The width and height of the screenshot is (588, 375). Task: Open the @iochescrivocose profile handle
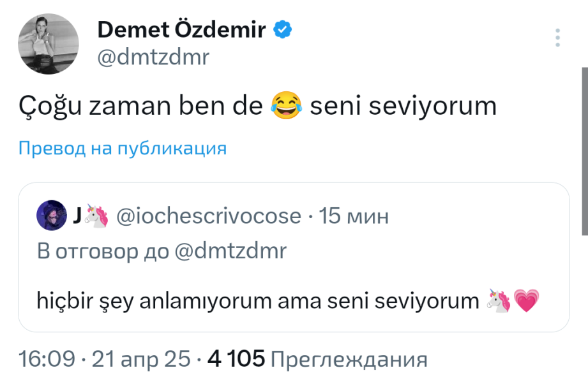[x=208, y=216]
